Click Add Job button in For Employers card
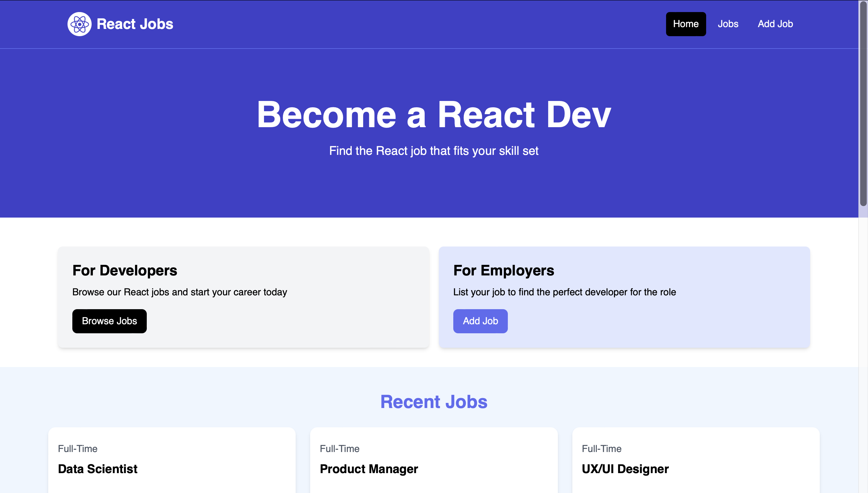Image resolution: width=868 pixels, height=493 pixels. 480,321
